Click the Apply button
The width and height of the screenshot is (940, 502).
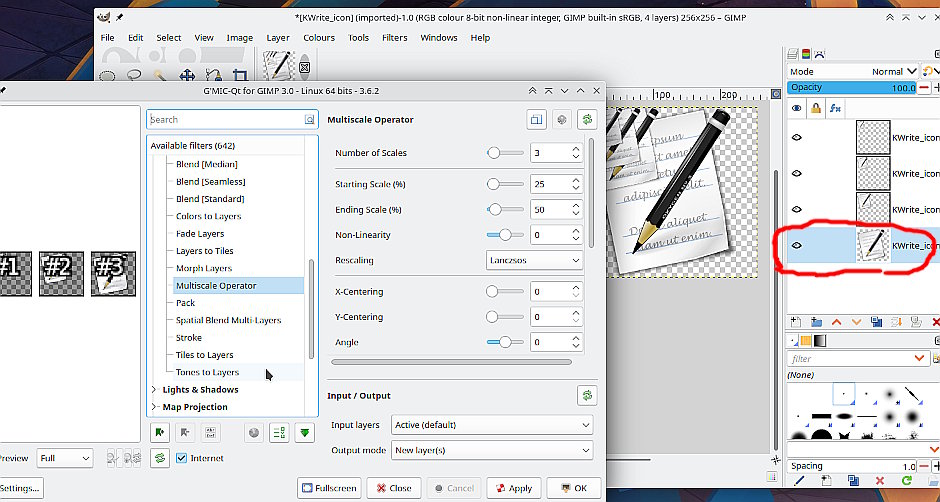512,488
